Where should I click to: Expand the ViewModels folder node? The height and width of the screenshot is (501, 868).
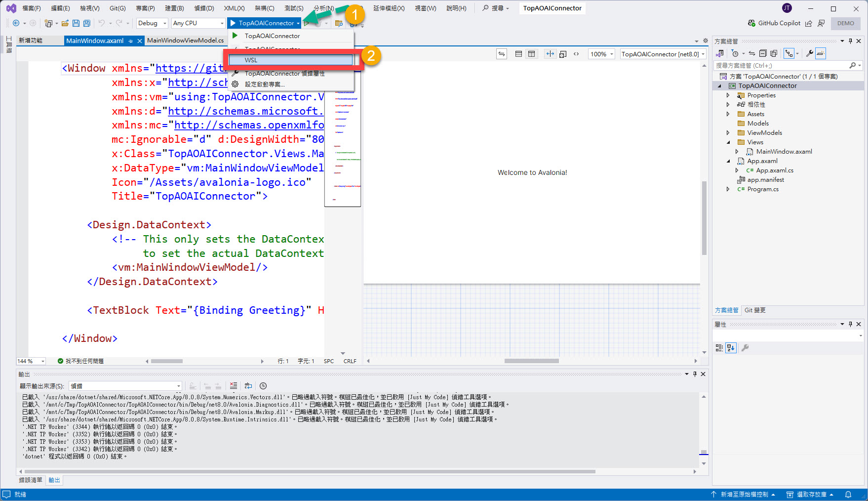pos(728,133)
